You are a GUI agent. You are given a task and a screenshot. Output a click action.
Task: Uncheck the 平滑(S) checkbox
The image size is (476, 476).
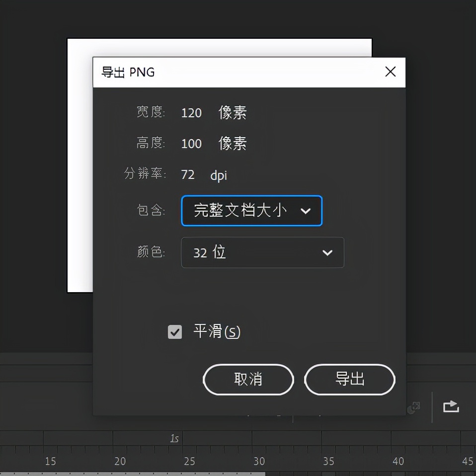(174, 331)
